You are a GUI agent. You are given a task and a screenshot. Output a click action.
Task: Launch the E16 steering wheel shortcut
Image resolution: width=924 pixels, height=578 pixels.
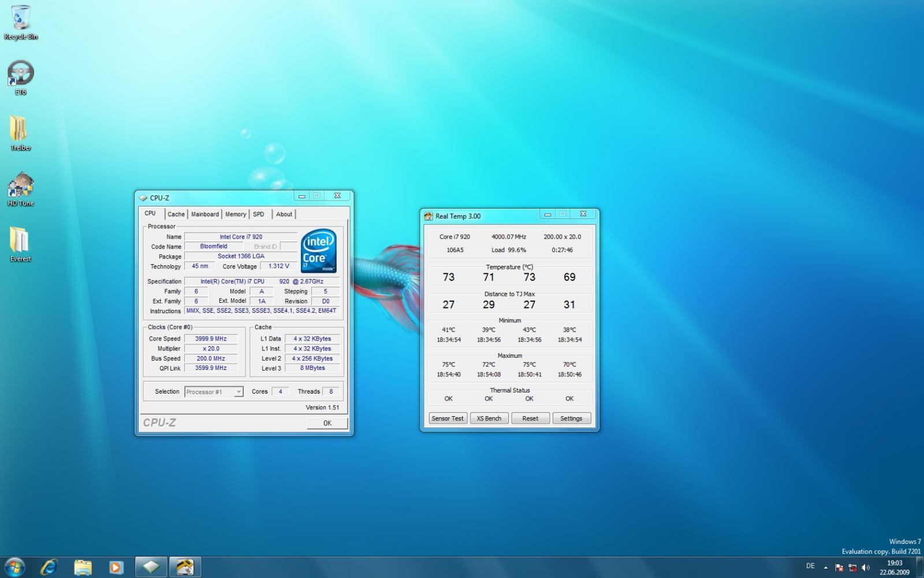[21, 78]
